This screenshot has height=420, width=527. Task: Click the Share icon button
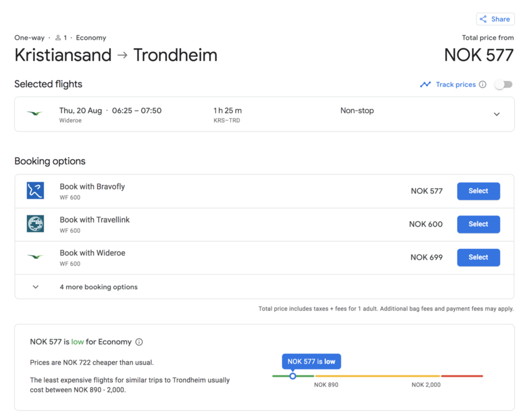[483, 19]
